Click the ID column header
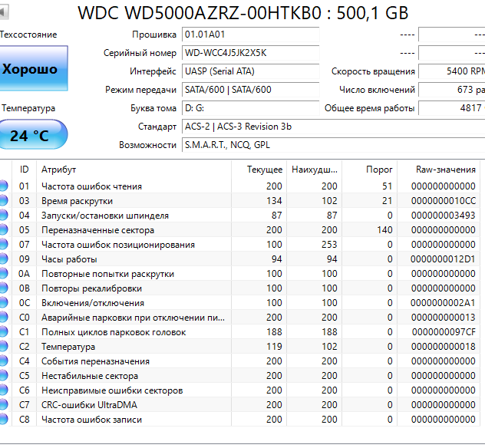Viewport: 485px width, 448px height. pos(25,169)
